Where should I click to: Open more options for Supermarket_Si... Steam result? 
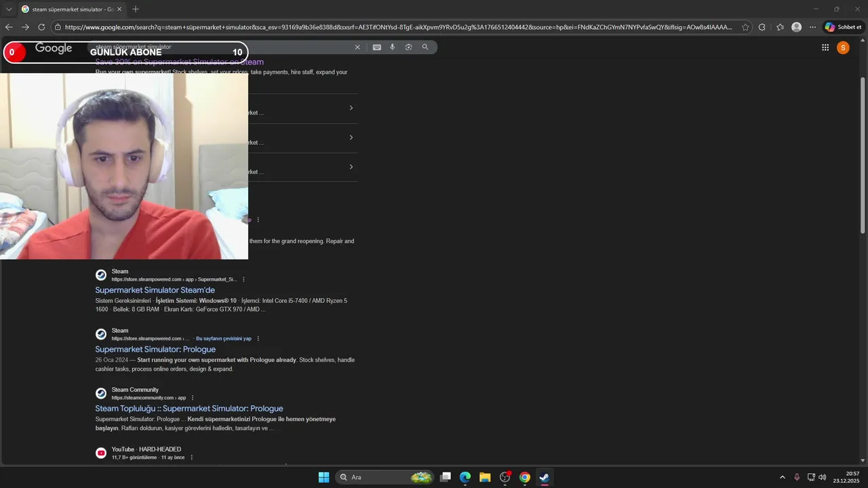pyautogui.click(x=243, y=279)
